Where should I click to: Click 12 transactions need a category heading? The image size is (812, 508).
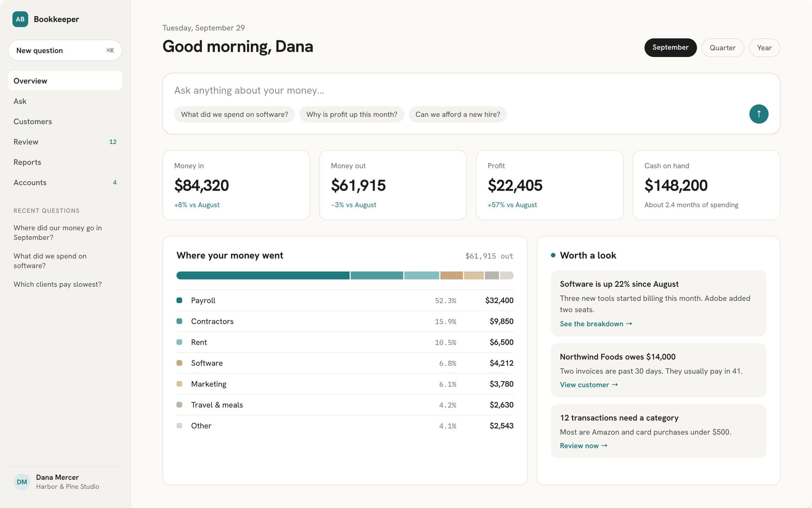point(619,418)
